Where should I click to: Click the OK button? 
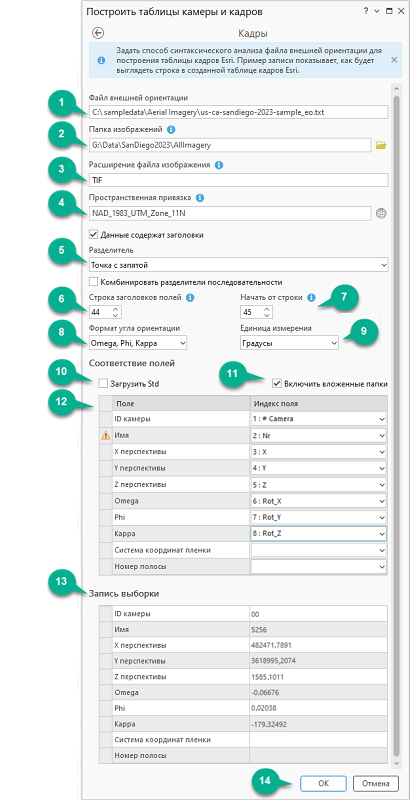tap(323, 783)
